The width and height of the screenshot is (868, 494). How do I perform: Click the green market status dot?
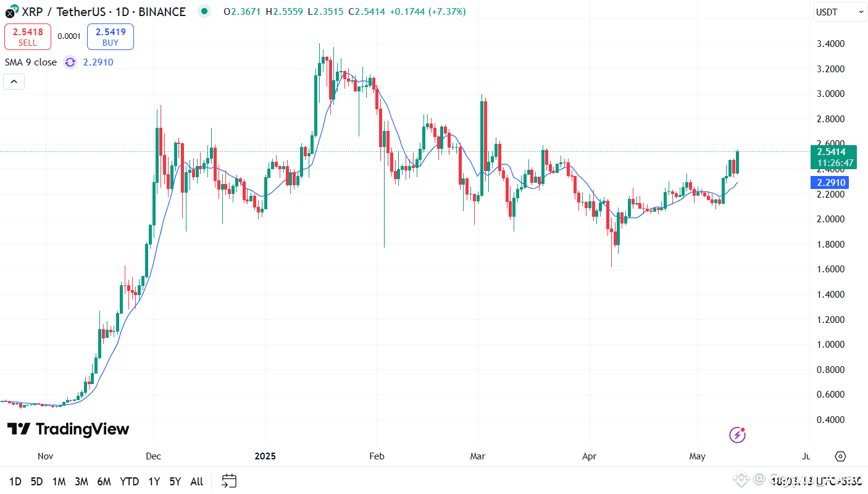(x=204, y=11)
